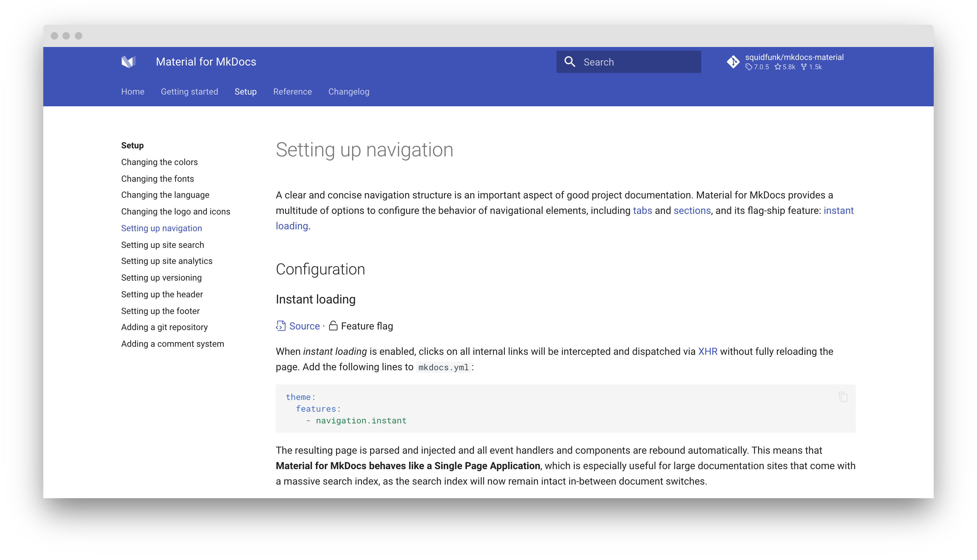Screen dimensions: 977x560
Task: Click the git repository diamond icon
Action: click(733, 62)
